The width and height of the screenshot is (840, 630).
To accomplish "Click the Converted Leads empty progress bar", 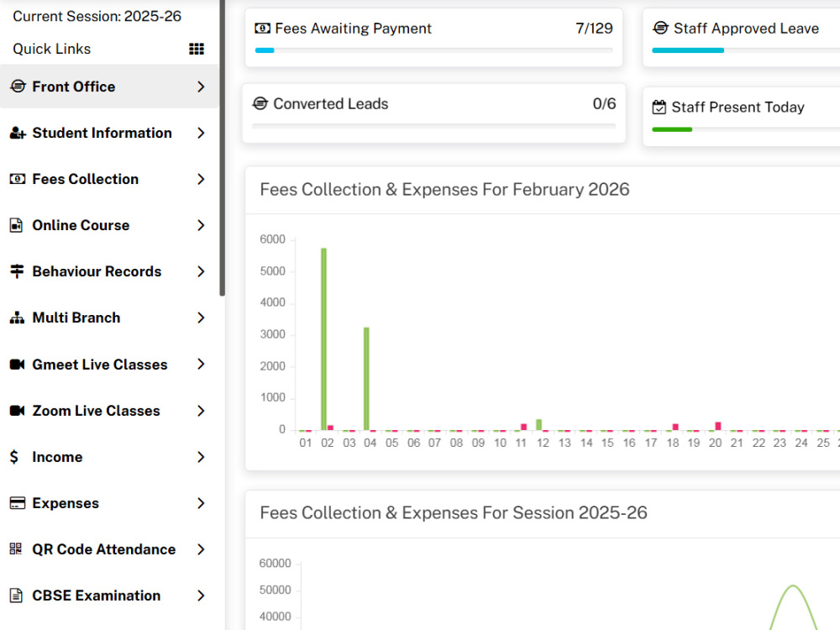I will [434, 126].
